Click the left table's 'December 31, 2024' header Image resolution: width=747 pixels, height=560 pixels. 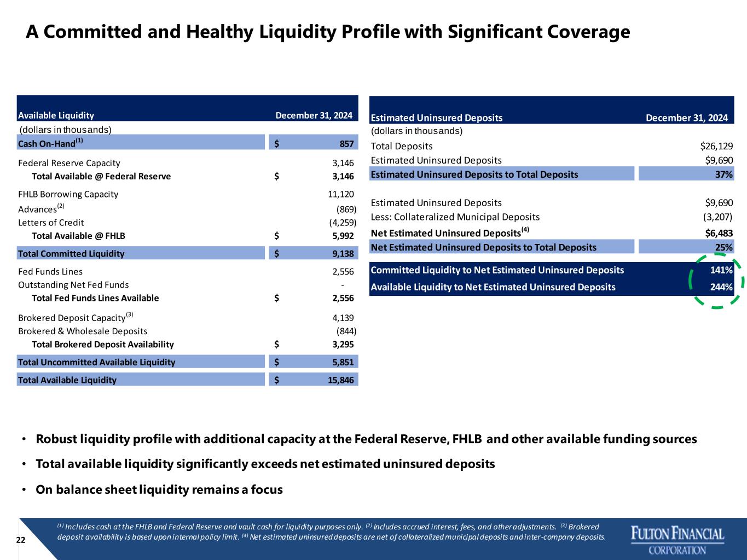(x=314, y=115)
